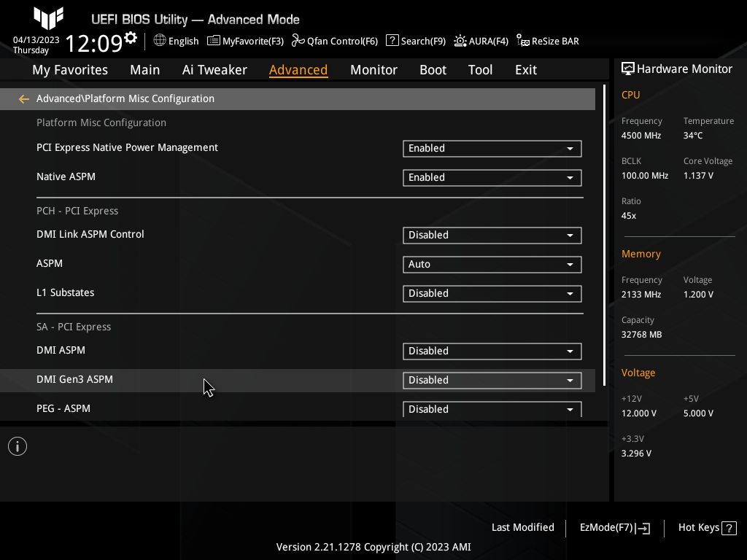The width and height of the screenshot is (747, 560).
Task: Click the 12:09 clock display
Action: 94,43
